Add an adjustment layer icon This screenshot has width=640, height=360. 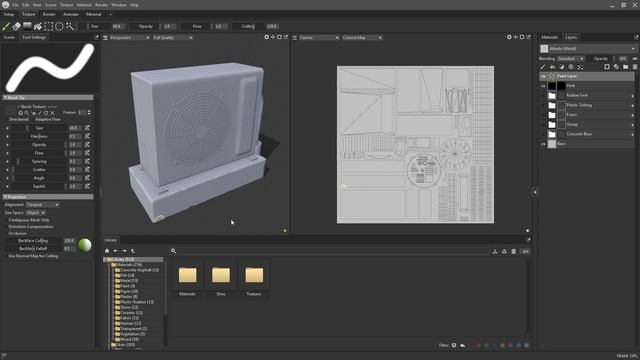coord(562,67)
